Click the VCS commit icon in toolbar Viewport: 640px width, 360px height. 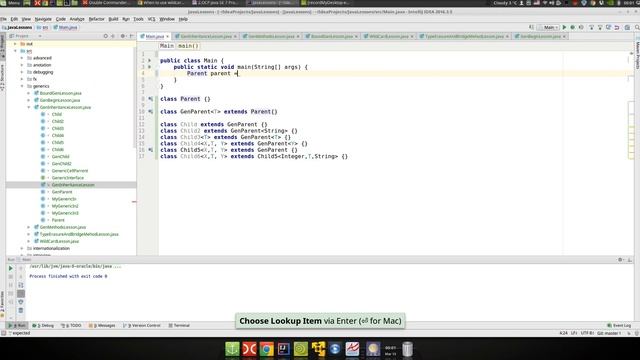click(600, 27)
